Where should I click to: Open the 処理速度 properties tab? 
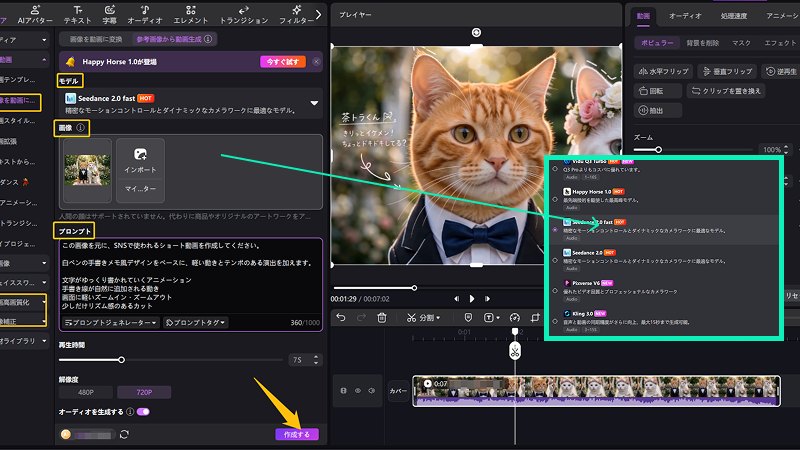734,16
